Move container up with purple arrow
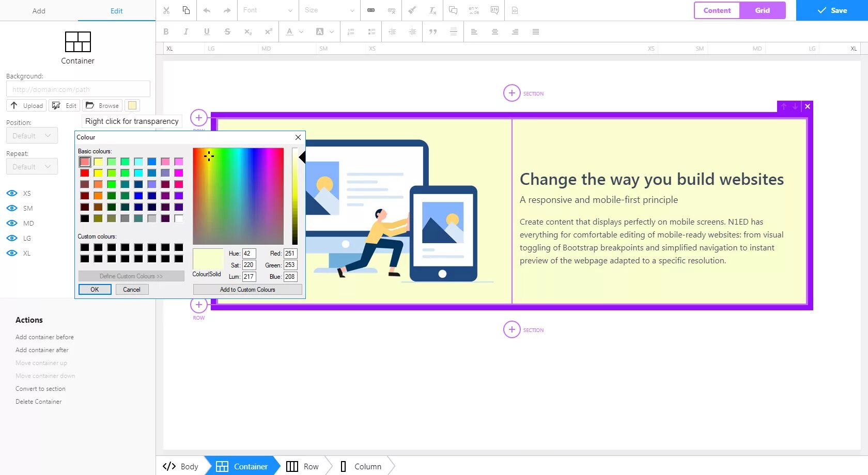Viewport: 868px width, 475px height. pyautogui.click(x=784, y=106)
